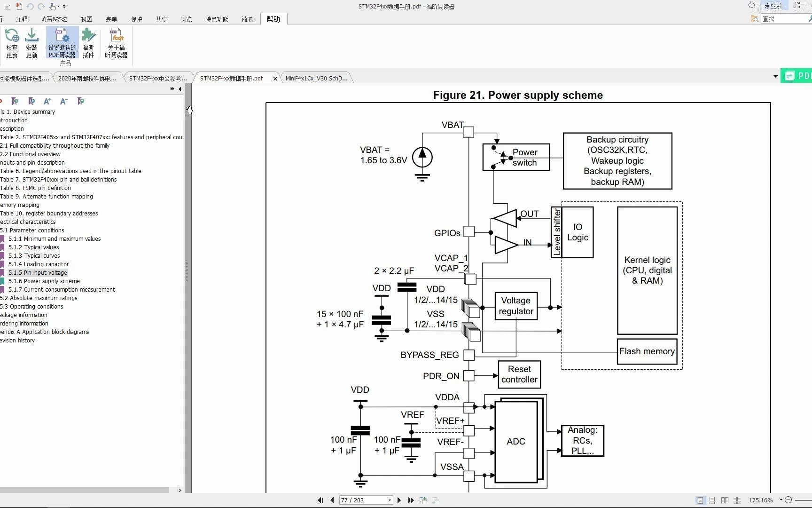Open the zoom percentage dropdown arrow
The height and width of the screenshot is (508, 812).
pyautogui.click(x=781, y=500)
